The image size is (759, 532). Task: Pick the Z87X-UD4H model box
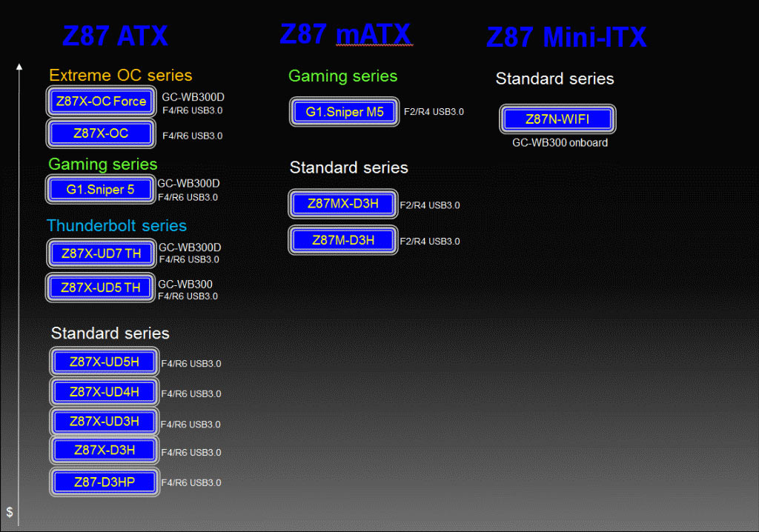point(105,392)
